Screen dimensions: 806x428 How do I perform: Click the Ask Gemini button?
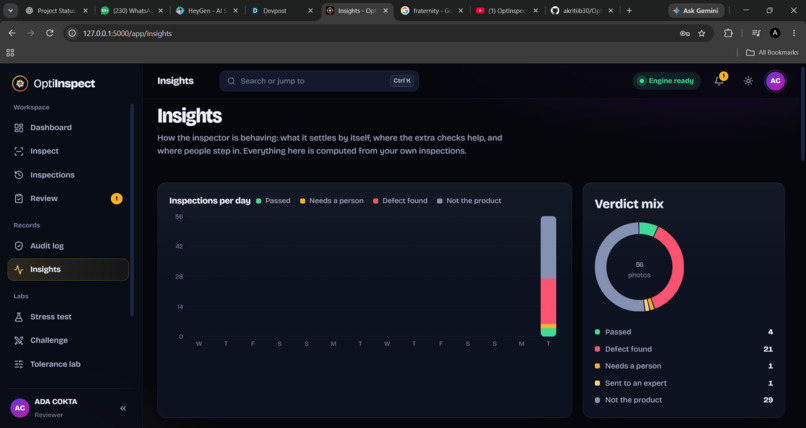697,10
